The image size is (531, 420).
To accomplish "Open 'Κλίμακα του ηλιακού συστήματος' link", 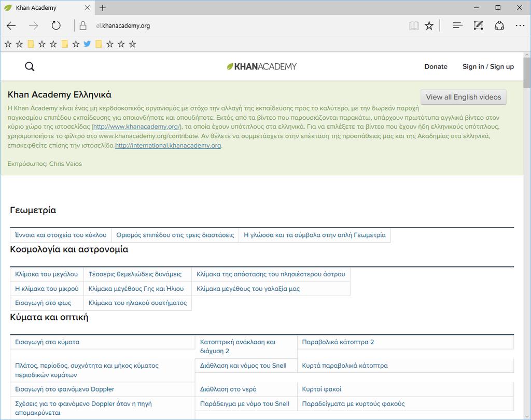I will tap(137, 303).
